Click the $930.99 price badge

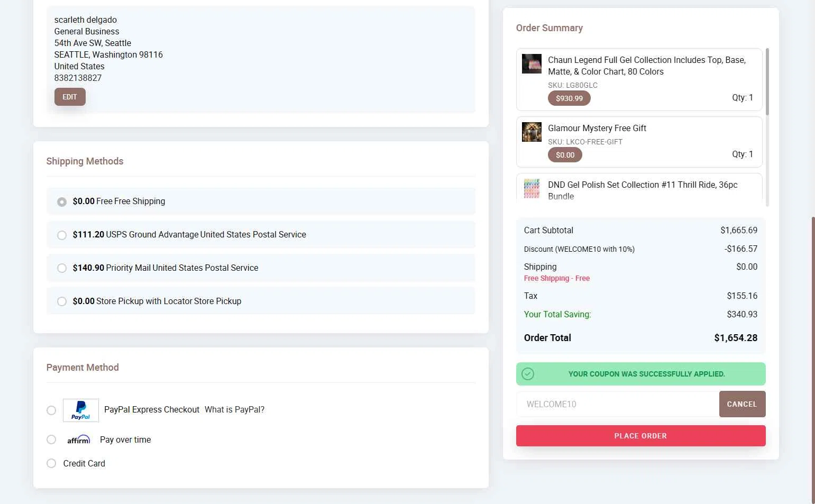[x=569, y=98]
